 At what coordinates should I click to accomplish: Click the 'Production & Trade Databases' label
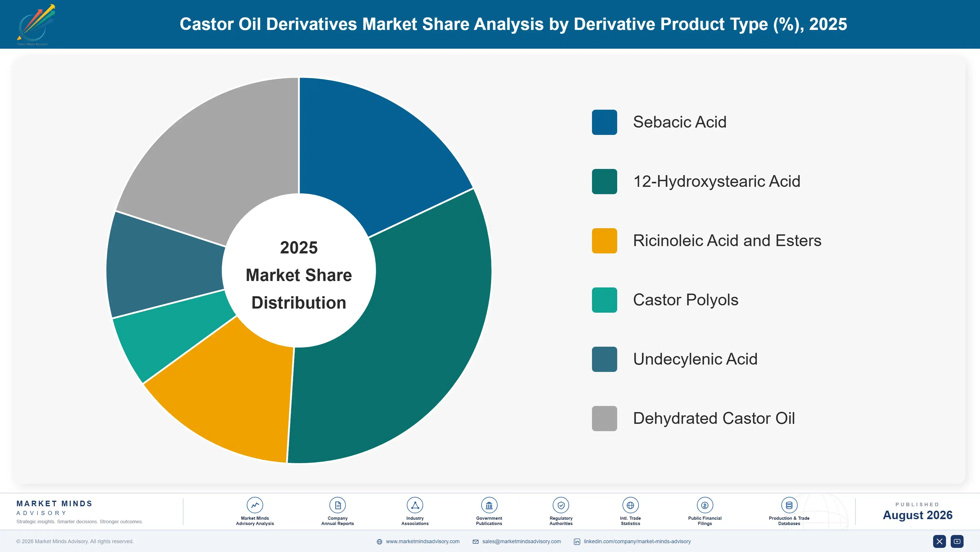(789, 521)
